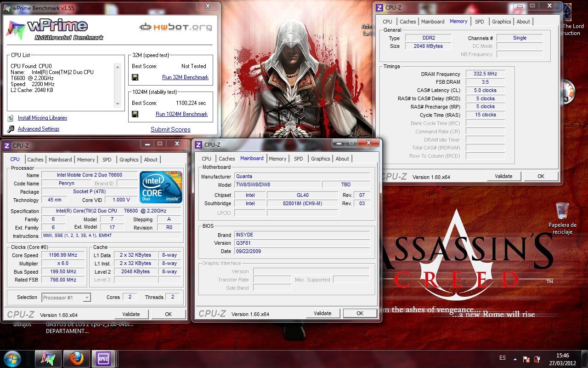
Task: Click the Advanced Settings magnifier icon
Action: (x=11, y=129)
